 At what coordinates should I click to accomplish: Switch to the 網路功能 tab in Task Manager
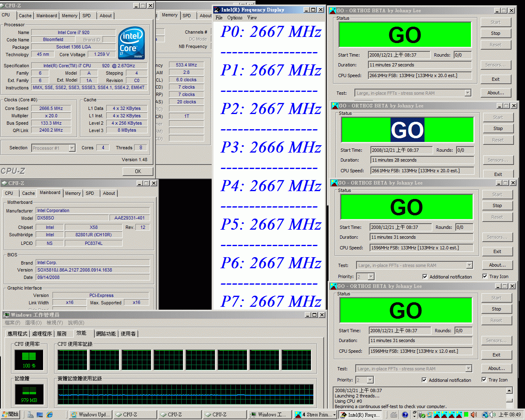pyautogui.click(x=106, y=334)
